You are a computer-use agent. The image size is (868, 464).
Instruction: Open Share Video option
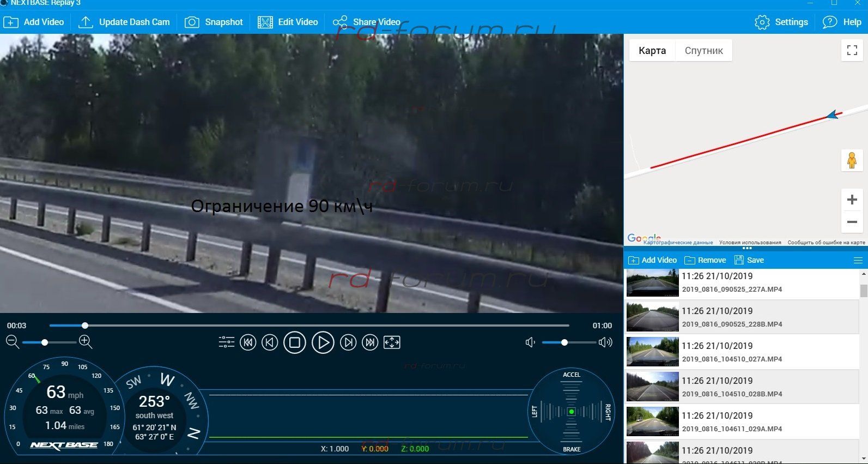(x=367, y=22)
